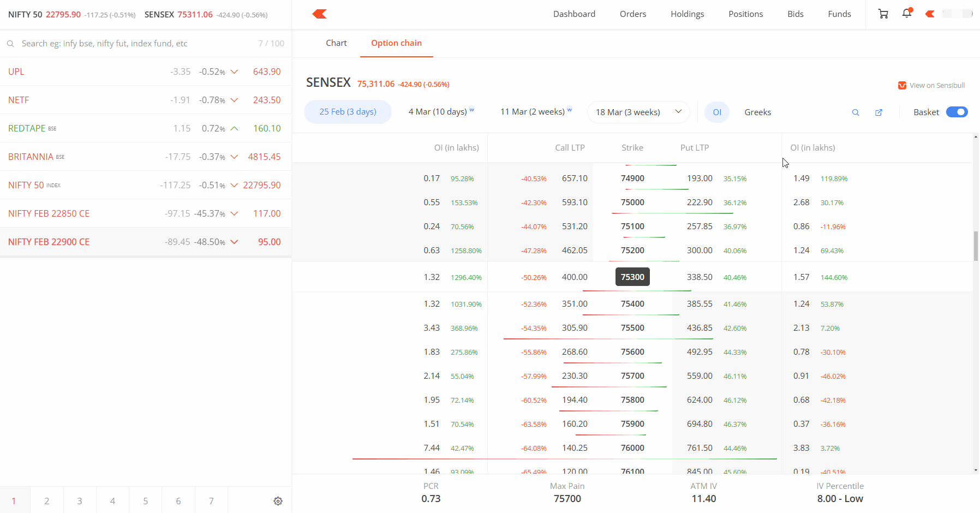Screen dimensions: 980x513
Task: Open the Chart tab
Action: click(x=336, y=43)
